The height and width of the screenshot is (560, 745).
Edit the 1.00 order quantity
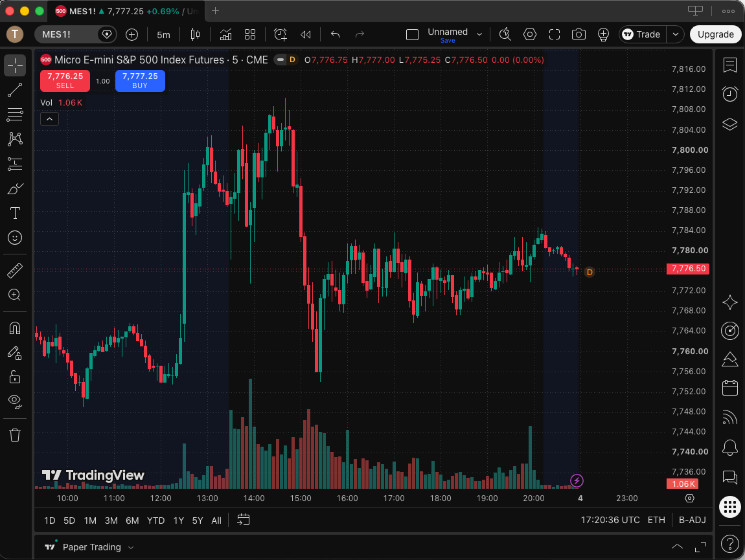(102, 81)
